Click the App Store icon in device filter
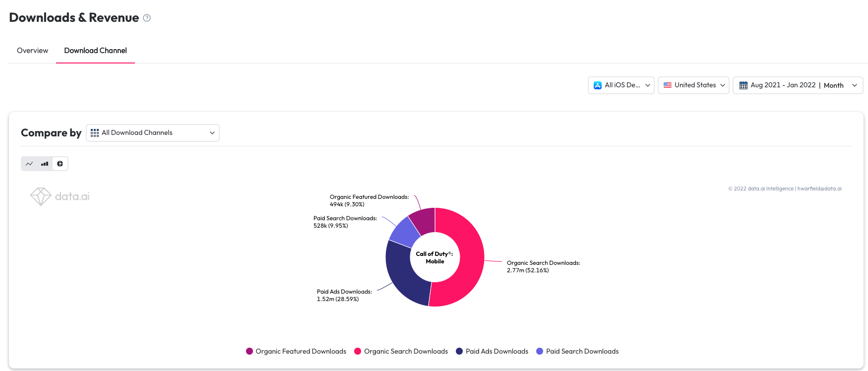 pyautogui.click(x=598, y=85)
